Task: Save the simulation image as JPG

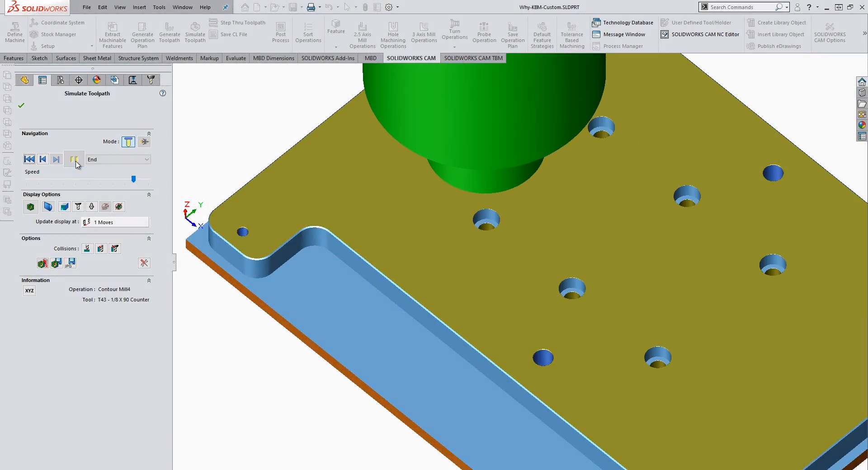Action: point(71,263)
